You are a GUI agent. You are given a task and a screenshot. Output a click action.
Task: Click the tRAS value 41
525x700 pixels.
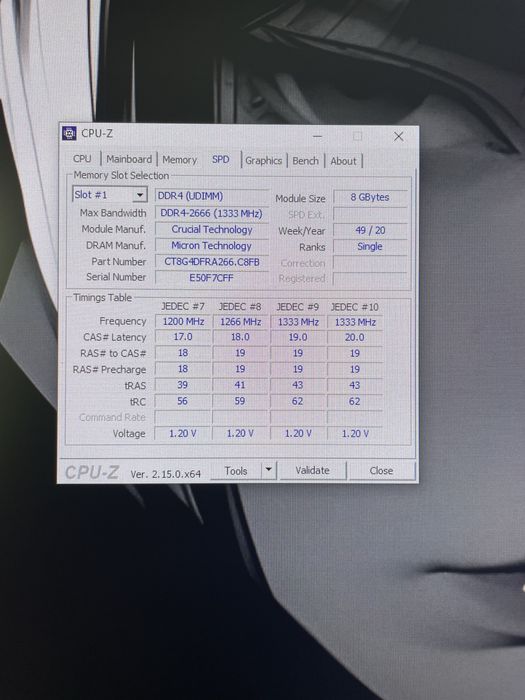click(x=240, y=385)
